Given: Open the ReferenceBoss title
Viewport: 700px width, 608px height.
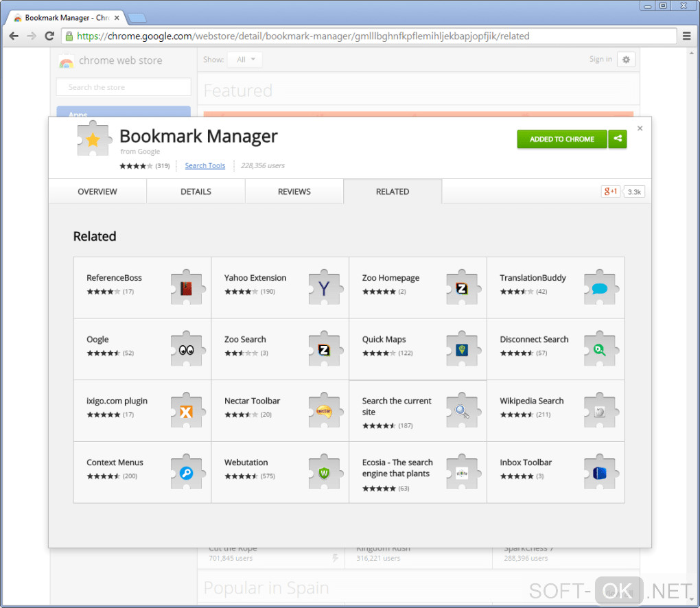Looking at the screenshot, I should (115, 278).
